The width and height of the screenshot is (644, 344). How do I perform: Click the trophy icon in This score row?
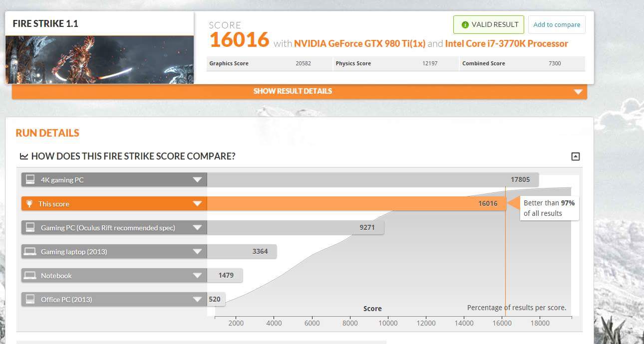tap(29, 203)
